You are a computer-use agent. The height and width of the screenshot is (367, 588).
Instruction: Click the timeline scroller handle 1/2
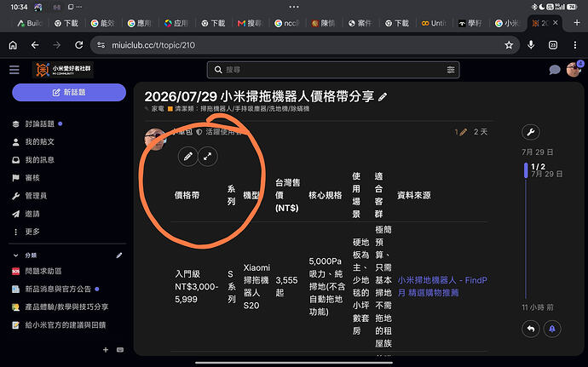tap(526, 170)
